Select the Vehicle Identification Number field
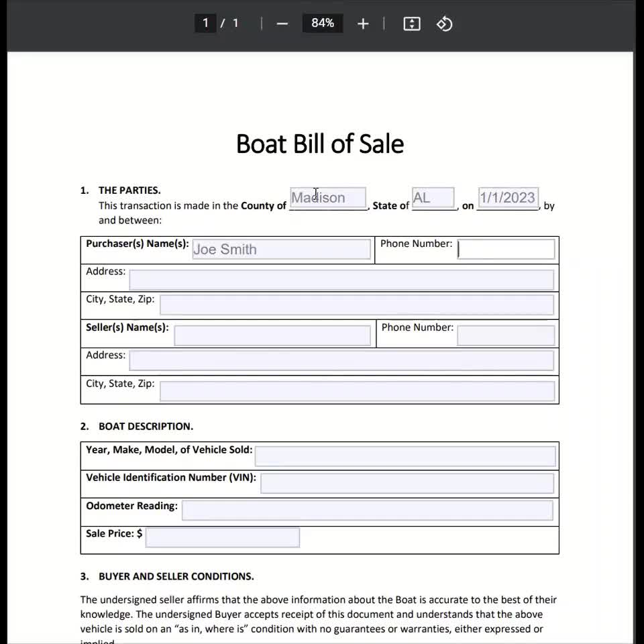 point(409,483)
